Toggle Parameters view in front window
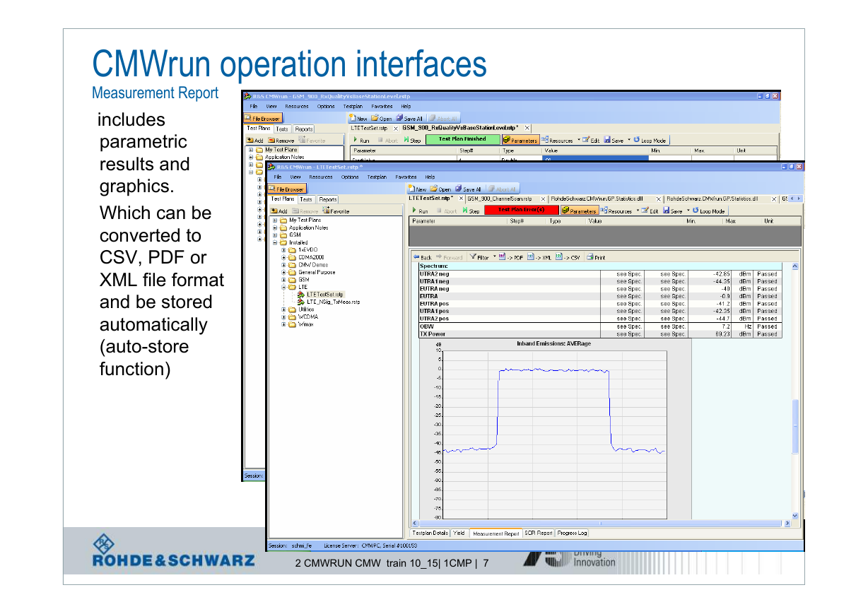The image size is (868, 614). [x=579, y=211]
